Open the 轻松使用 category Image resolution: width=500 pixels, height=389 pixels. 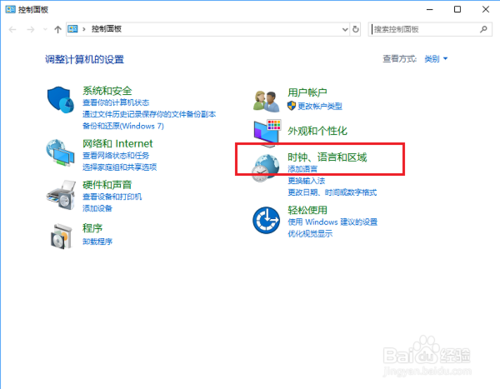point(307,210)
